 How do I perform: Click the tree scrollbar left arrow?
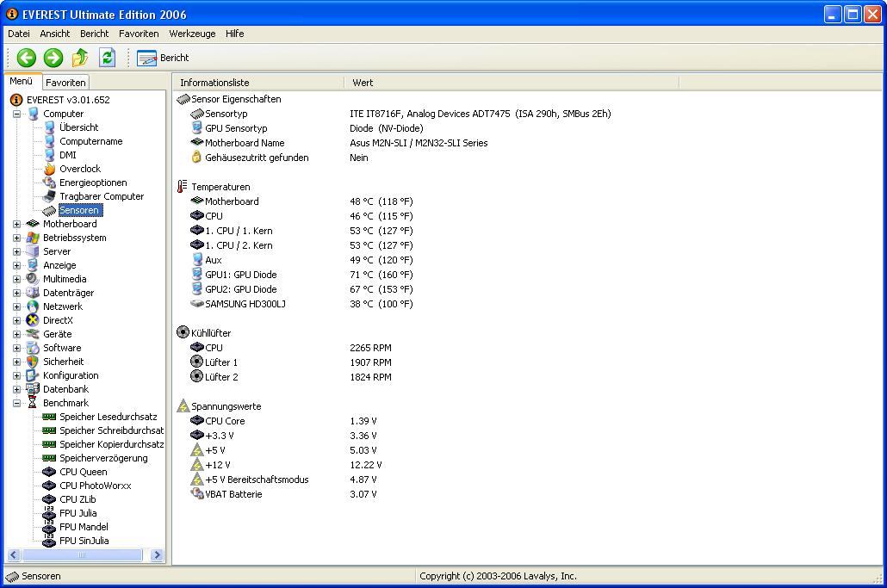[x=14, y=555]
